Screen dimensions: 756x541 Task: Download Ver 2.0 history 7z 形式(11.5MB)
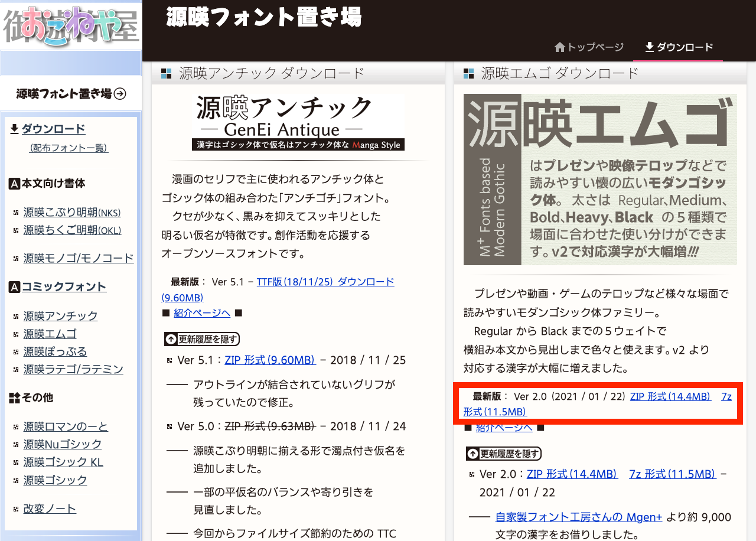[672, 474]
